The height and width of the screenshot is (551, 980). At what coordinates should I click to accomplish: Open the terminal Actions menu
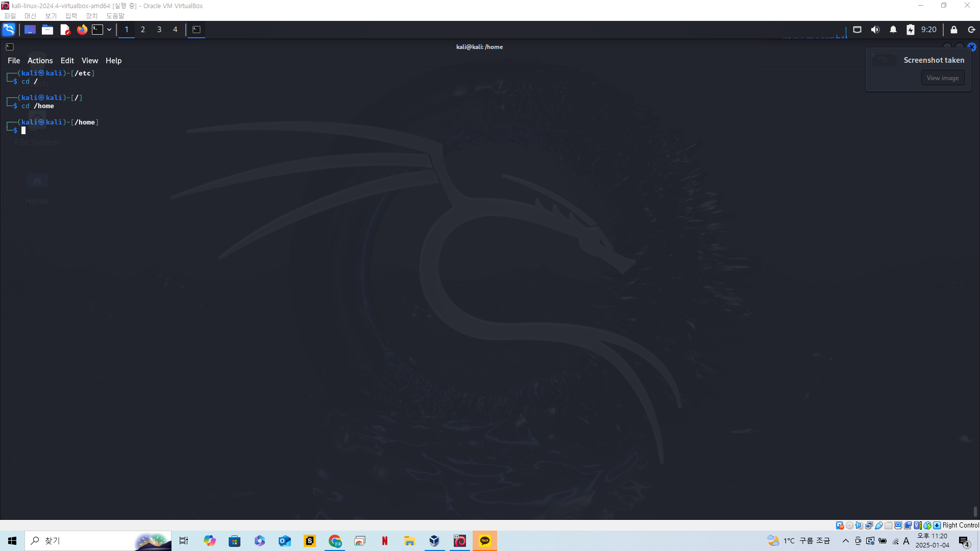point(40,60)
